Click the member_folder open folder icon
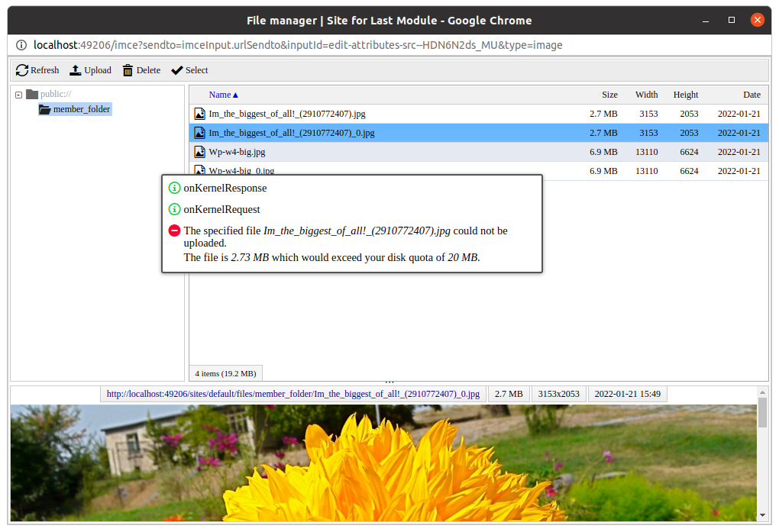 pos(45,109)
